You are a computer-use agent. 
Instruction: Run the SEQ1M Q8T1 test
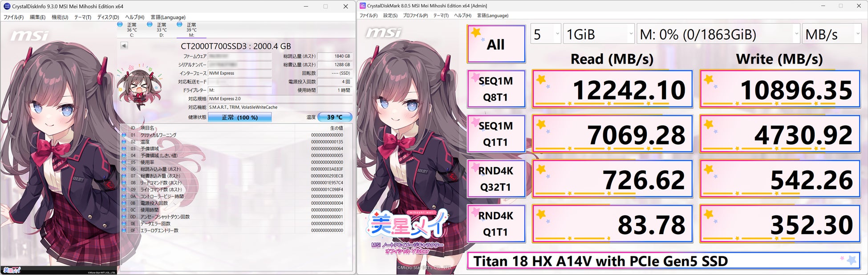click(x=496, y=89)
